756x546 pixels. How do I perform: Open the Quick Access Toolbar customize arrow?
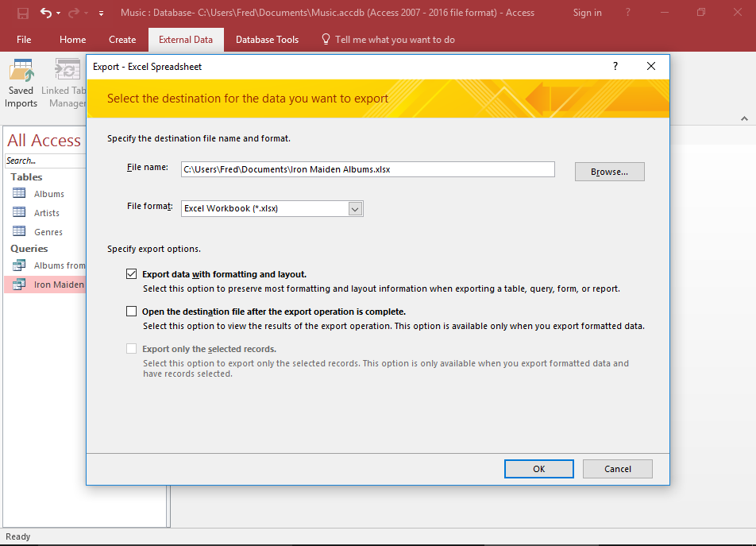tap(100, 13)
